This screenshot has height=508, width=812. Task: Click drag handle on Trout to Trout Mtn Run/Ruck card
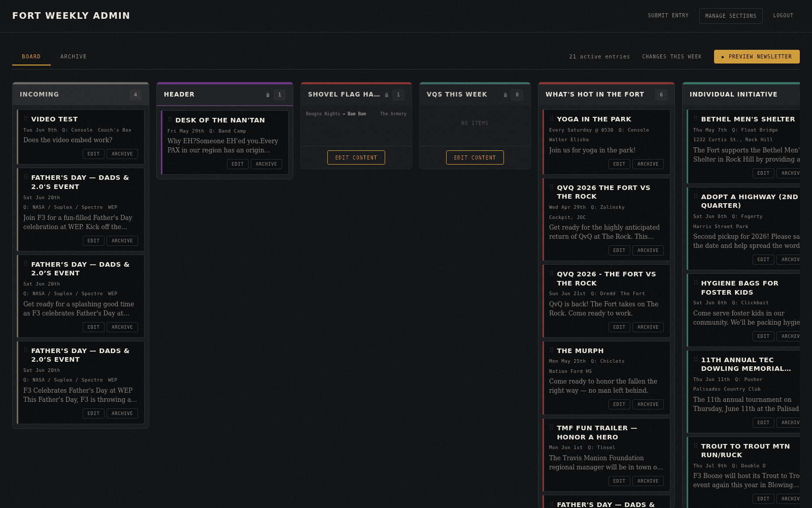click(696, 446)
